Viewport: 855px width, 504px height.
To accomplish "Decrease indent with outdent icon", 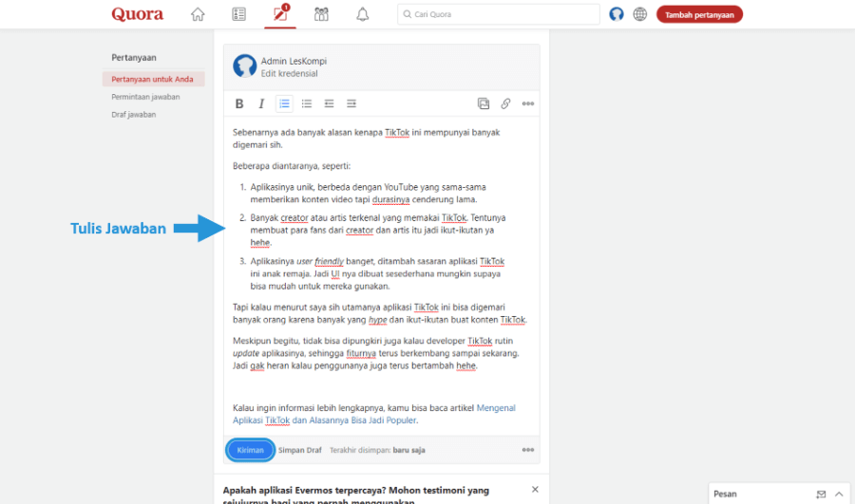I will coord(329,103).
